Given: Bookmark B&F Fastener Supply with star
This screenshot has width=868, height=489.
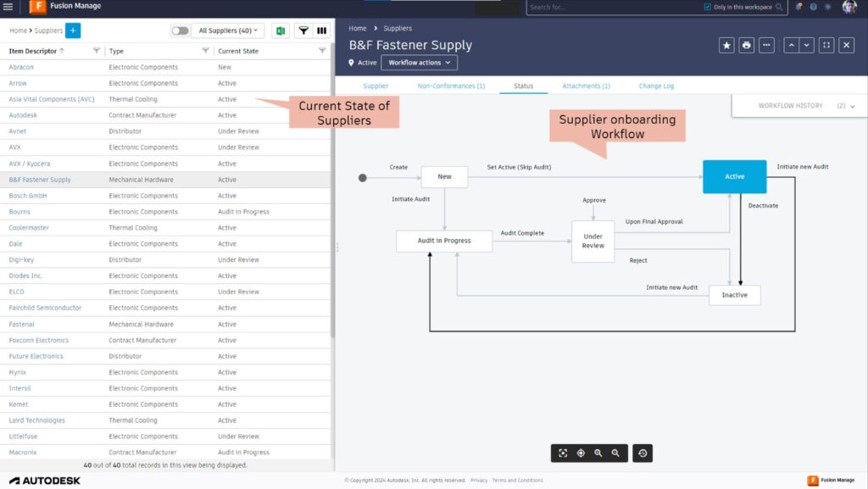Looking at the screenshot, I should [726, 46].
